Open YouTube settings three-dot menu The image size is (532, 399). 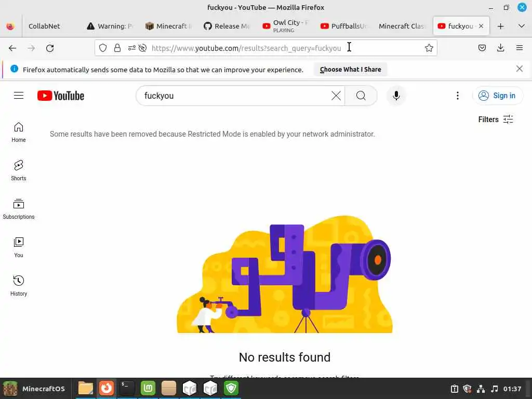pos(457,96)
